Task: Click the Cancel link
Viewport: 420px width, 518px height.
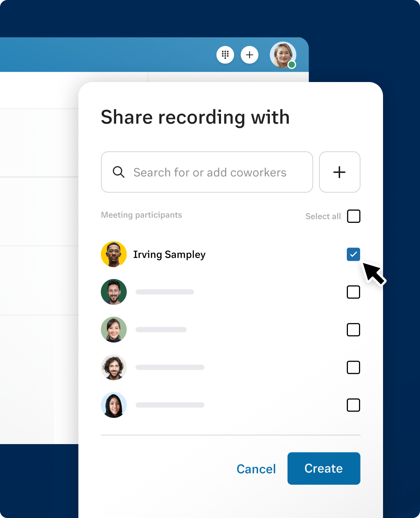Action: click(x=256, y=469)
